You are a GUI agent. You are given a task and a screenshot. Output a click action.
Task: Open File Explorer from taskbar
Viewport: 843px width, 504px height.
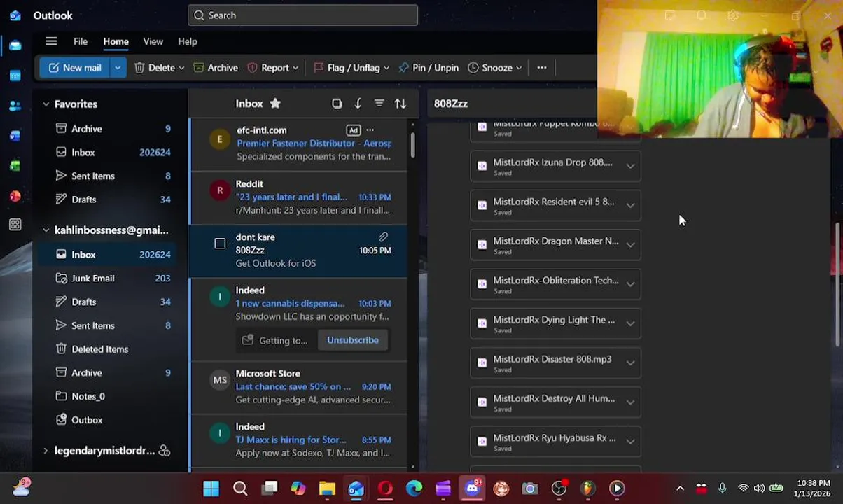click(327, 488)
